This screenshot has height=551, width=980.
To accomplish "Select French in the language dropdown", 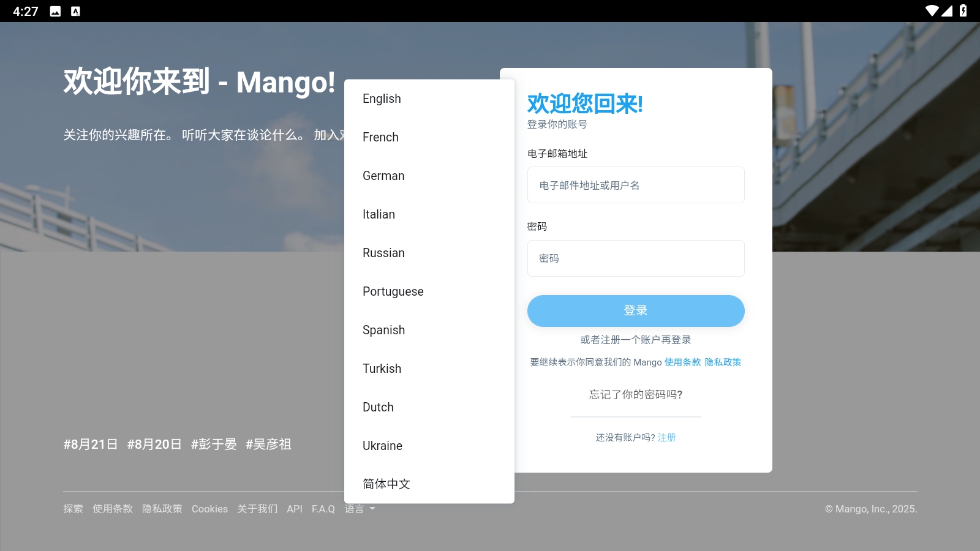I will pos(380,137).
